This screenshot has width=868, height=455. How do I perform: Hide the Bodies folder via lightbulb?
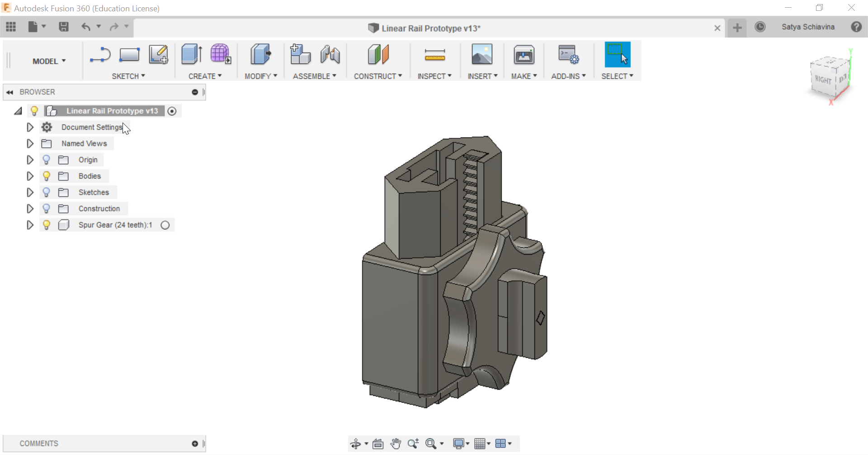[46, 176]
